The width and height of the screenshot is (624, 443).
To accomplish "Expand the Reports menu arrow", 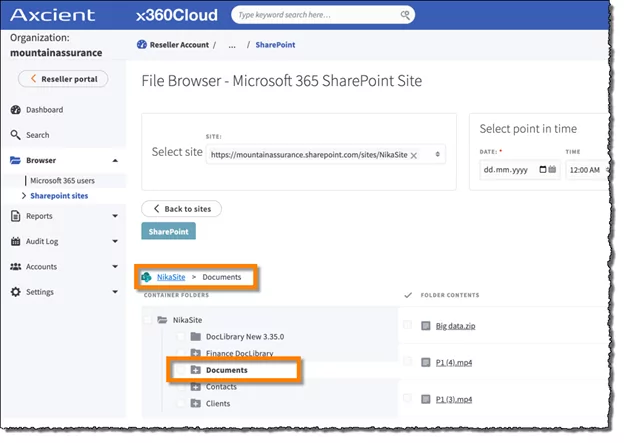I will click(115, 216).
